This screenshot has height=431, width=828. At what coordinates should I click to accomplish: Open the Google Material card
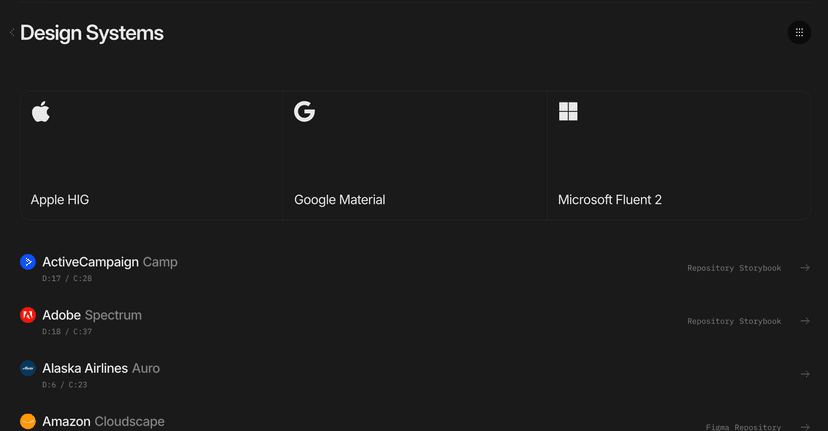pos(415,155)
